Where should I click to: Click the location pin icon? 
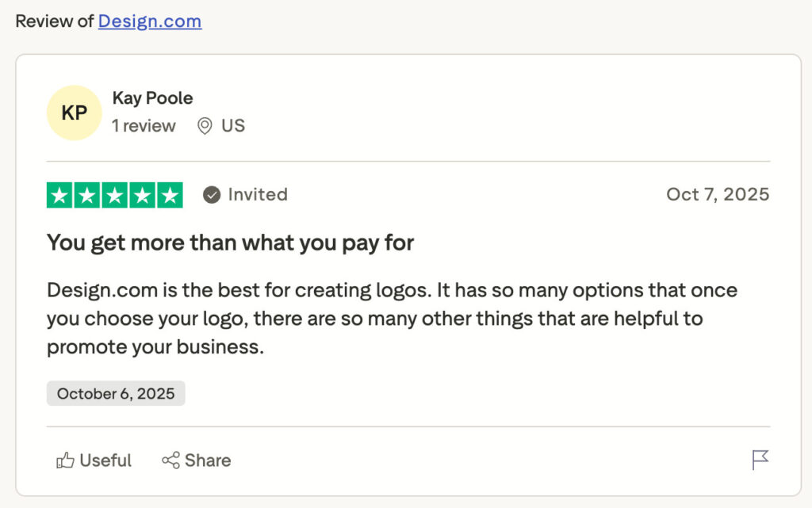205,126
